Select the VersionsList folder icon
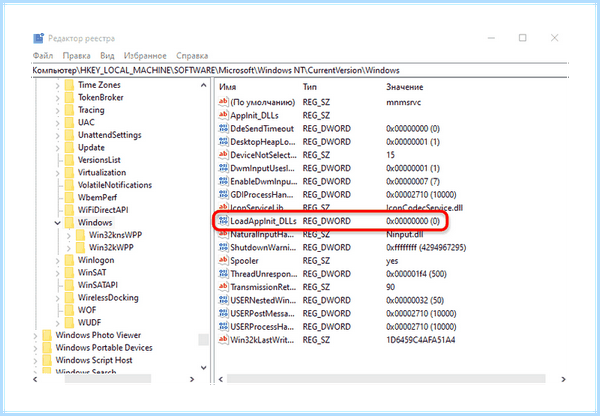Image resolution: width=600 pixels, height=416 pixels. point(69,160)
